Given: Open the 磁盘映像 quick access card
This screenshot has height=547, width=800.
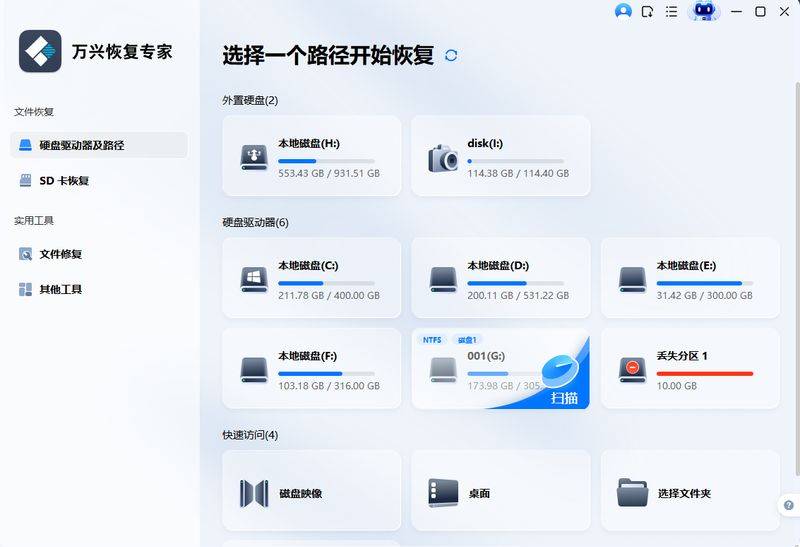Looking at the screenshot, I should [x=311, y=493].
